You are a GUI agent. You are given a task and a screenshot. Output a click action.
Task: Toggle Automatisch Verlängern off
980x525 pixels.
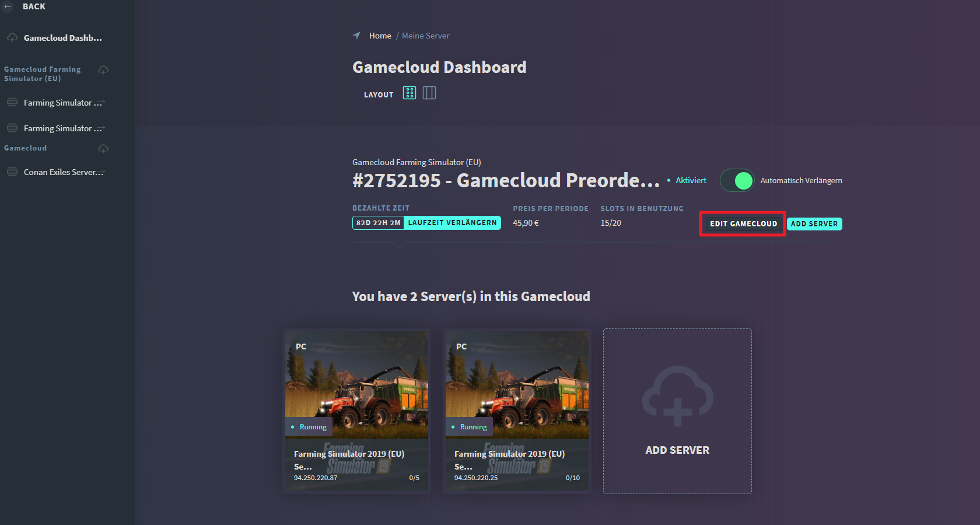pyautogui.click(x=737, y=180)
